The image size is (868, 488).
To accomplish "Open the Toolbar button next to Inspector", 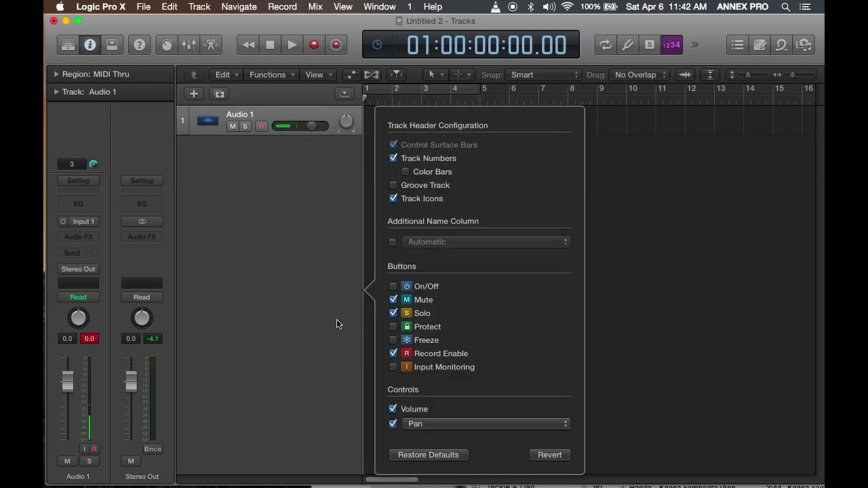I will 112,45.
